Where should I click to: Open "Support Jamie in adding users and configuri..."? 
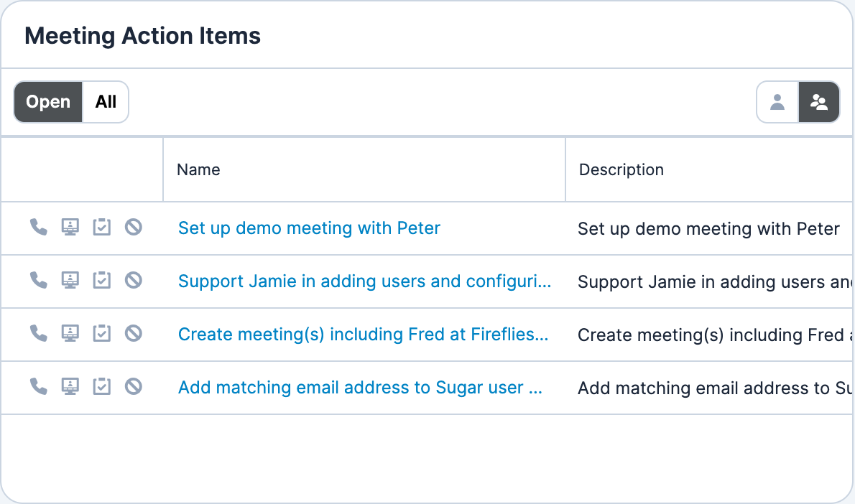pos(366,281)
